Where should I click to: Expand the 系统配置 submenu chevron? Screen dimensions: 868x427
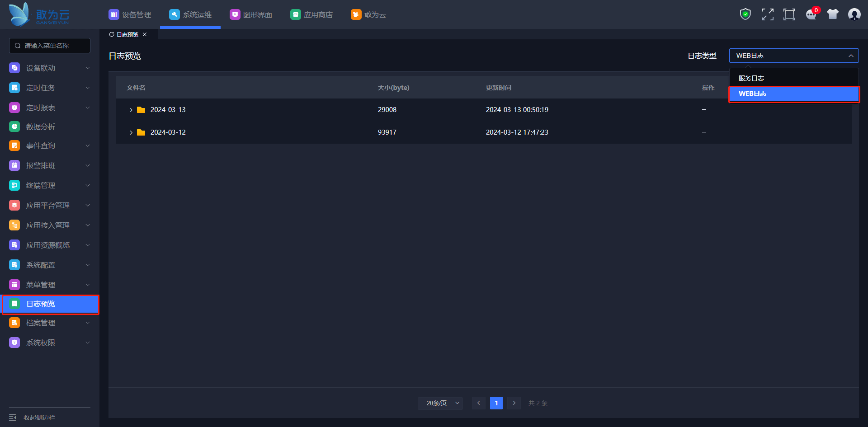click(88, 265)
